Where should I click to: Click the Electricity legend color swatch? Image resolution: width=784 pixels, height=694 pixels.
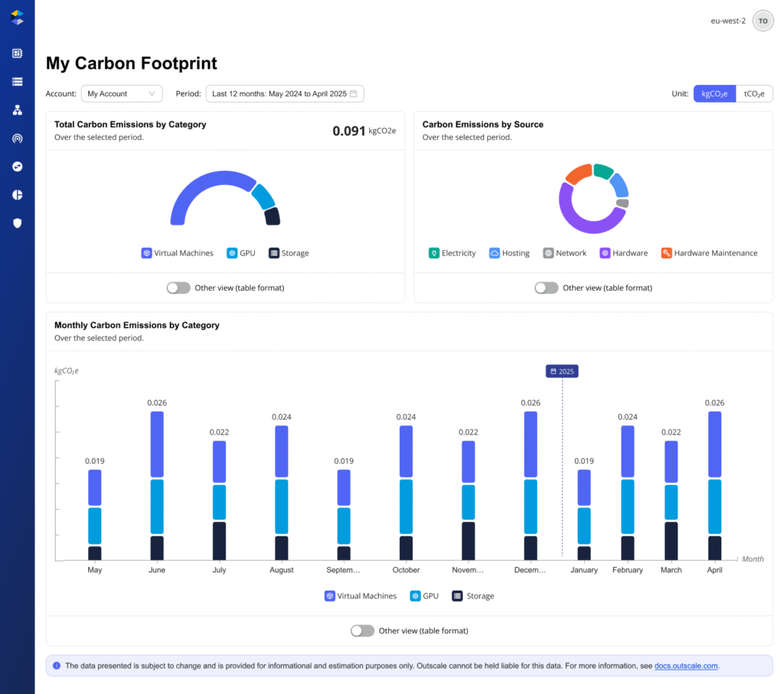point(433,253)
